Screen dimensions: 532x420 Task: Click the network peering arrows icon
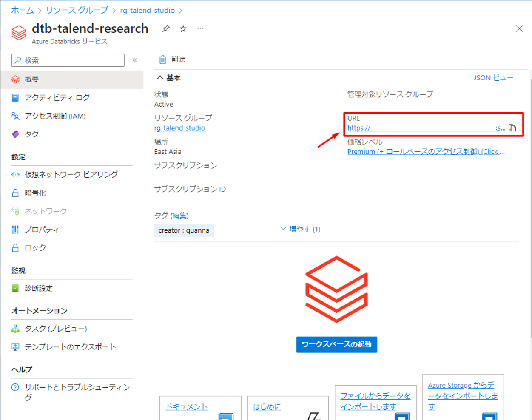point(15,175)
